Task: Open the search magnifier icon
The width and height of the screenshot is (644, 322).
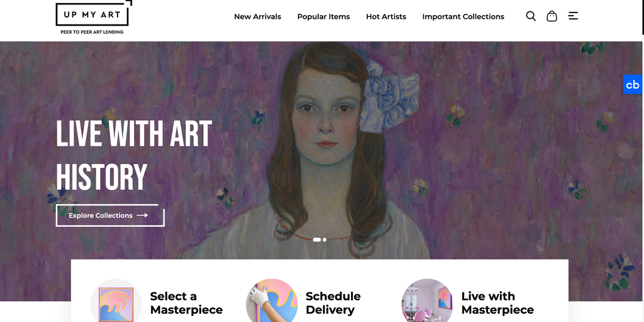Action: [x=531, y=16]
